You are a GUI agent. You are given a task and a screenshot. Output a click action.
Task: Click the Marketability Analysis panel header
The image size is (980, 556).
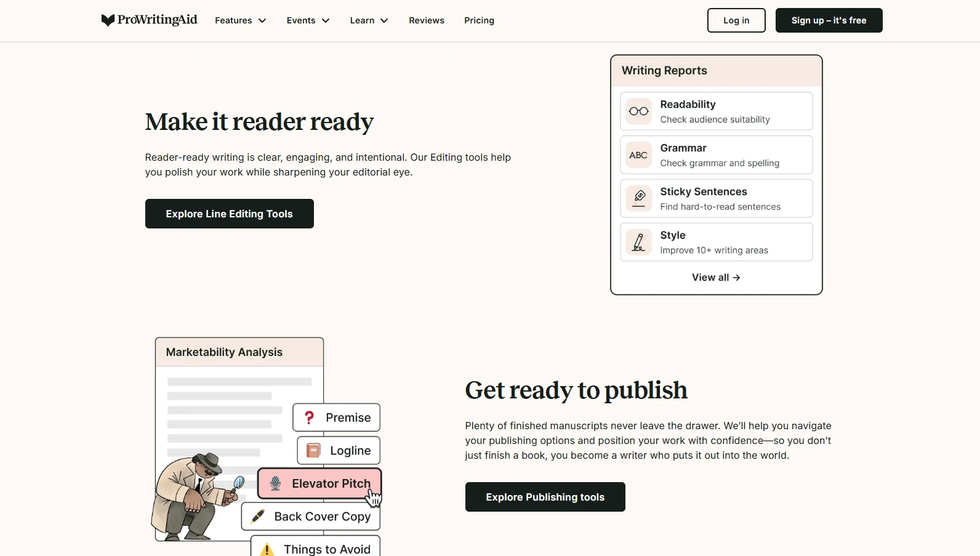(x=239, y=352)
